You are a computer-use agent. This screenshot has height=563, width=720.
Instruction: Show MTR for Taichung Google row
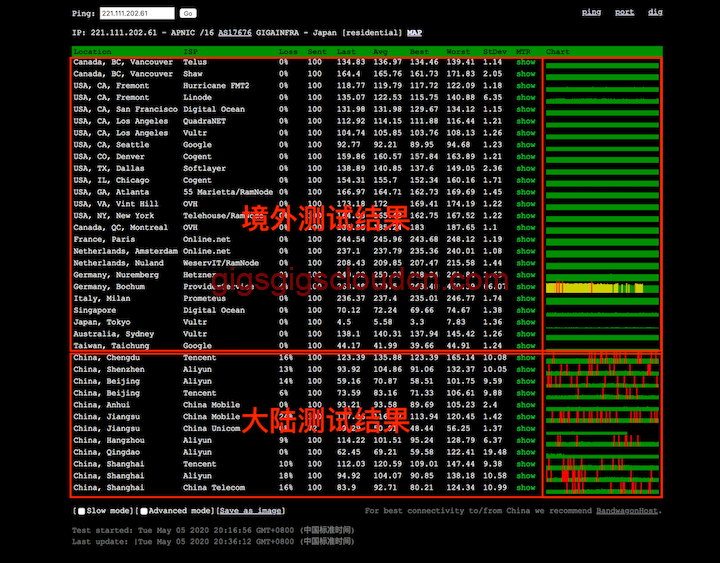pyautogui.click(x=525, y=346)
